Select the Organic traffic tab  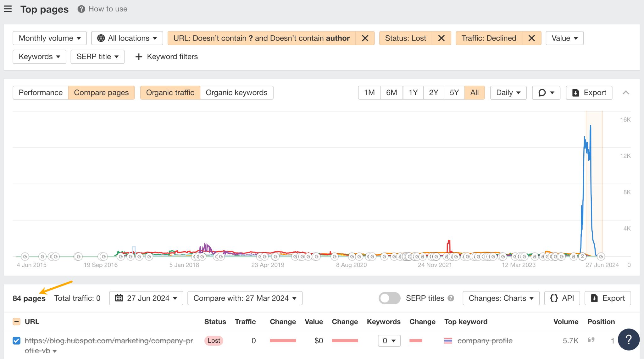click(x=170, y=92)
